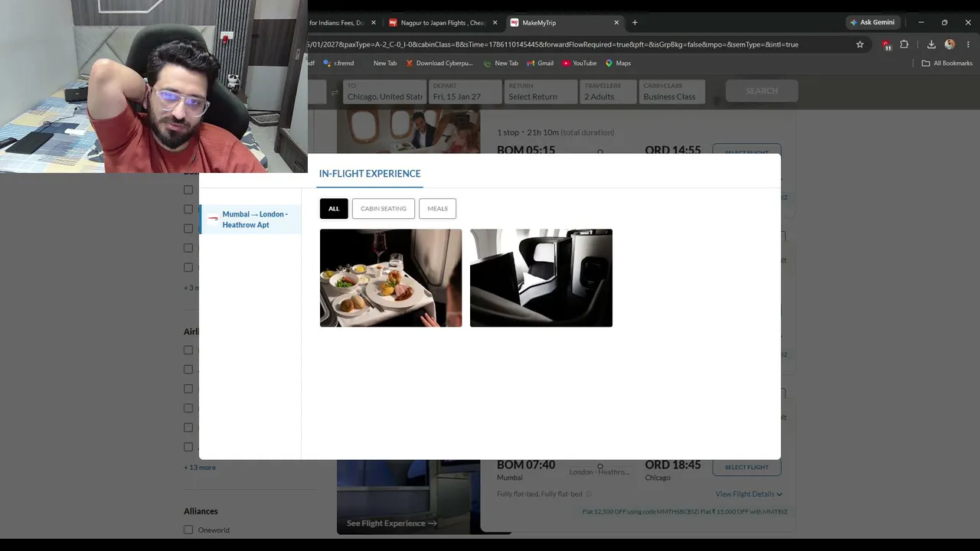
Task: Click SELECT FLIGHT for BOM 07:40 flight
Action: point(746,467)
